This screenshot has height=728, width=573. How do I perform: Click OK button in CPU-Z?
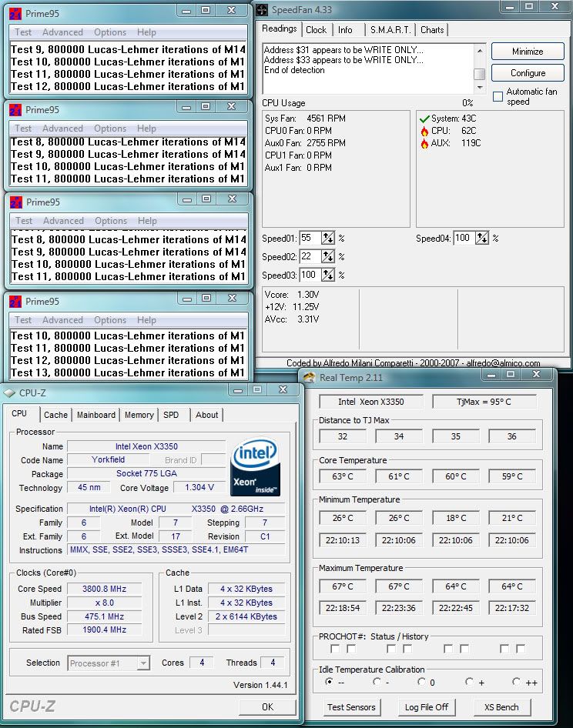[267, 707]
